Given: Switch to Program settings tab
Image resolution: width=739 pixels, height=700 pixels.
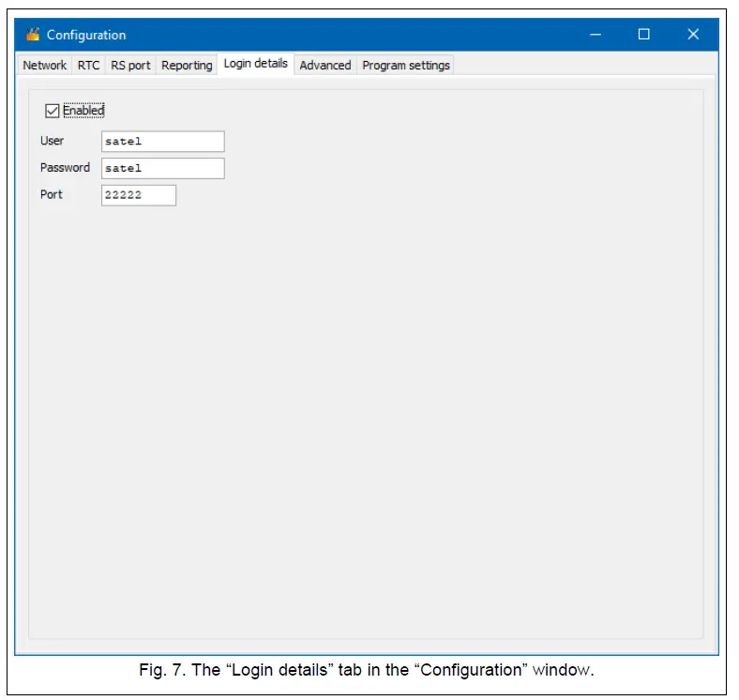Looking at the screenshot, I should click(406, 65).
